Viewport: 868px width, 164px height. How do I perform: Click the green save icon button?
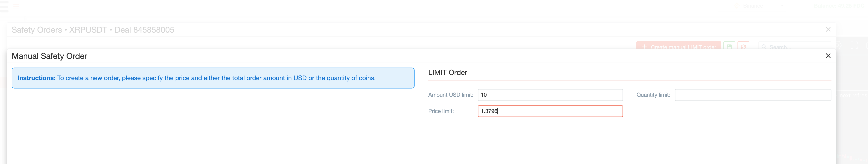point(729,46)
